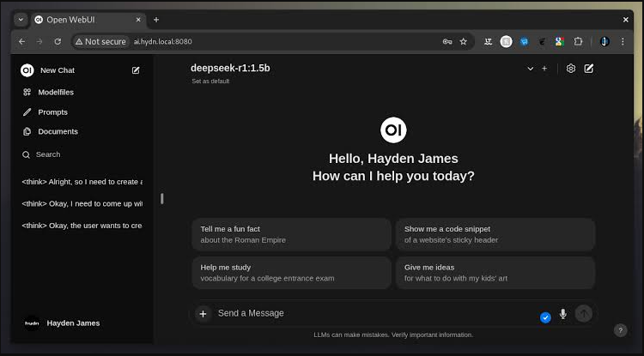Go back in browser history

(x=21, y=41)
